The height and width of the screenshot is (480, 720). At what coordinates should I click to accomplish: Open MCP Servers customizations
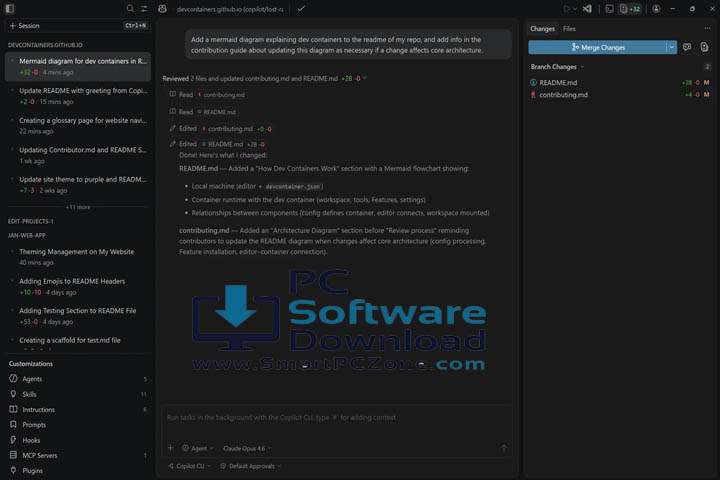tap(78, 455)
